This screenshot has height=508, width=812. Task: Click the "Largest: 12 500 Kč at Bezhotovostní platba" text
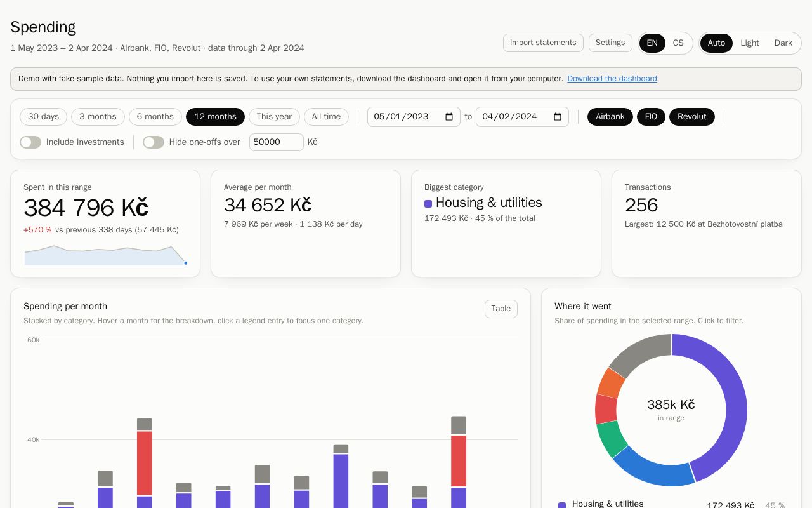click(x=704, y=224)
